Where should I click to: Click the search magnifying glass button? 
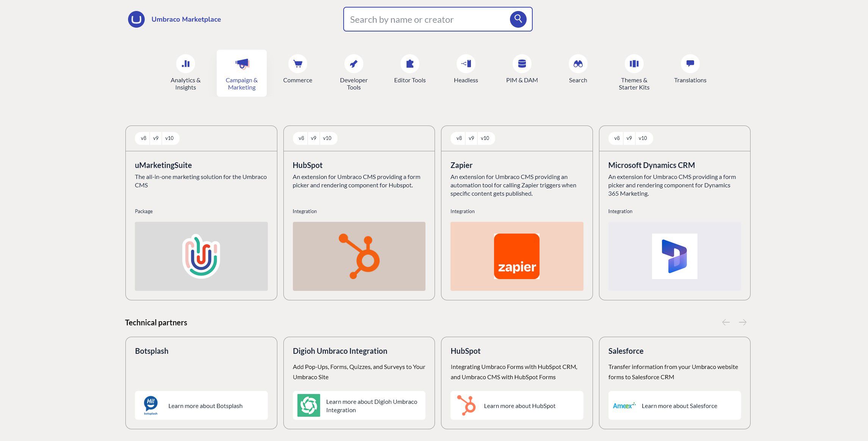click(x=518, y=19)
